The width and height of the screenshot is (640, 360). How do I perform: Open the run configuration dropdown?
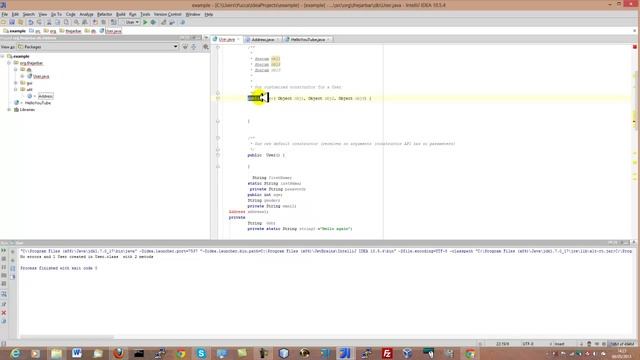130,22
